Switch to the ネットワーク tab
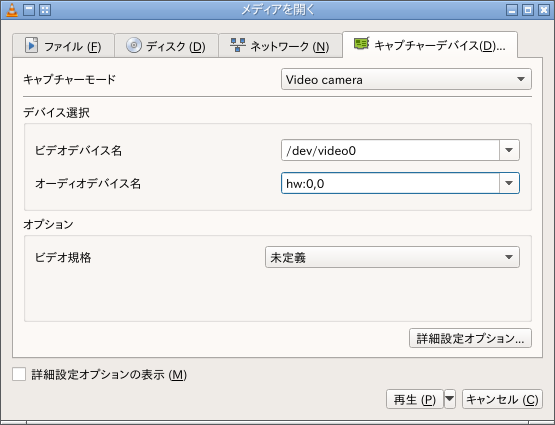This screenshot has width=555, height=425. click(x=280, y=46)
